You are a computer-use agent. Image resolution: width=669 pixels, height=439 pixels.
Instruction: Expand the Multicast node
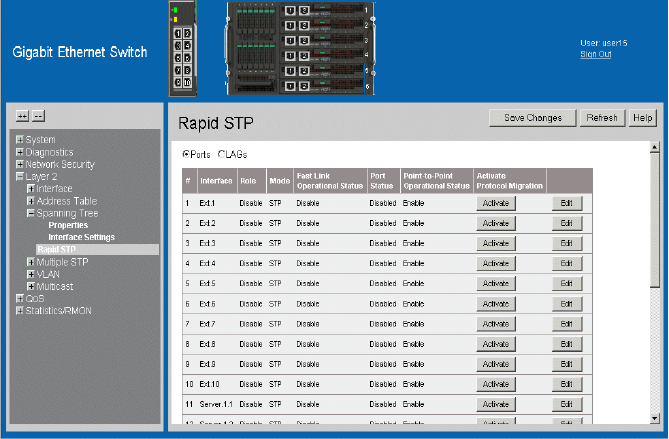tap(31, 286)
